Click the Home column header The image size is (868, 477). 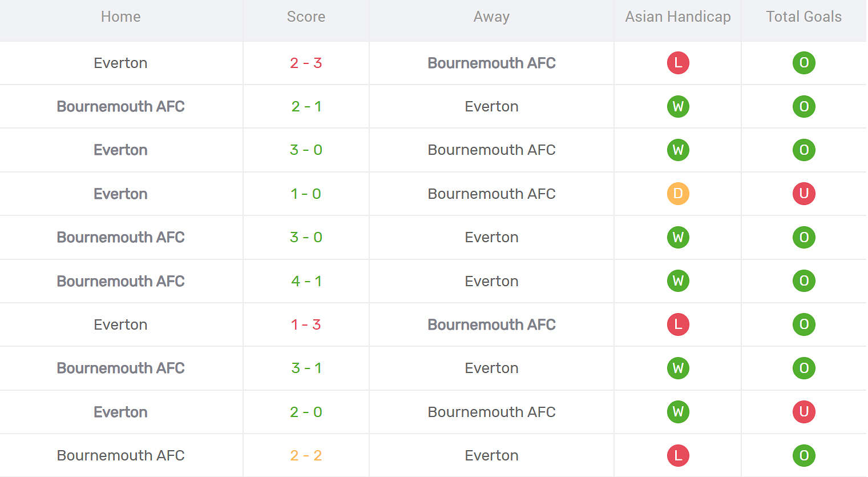(120, 17)
